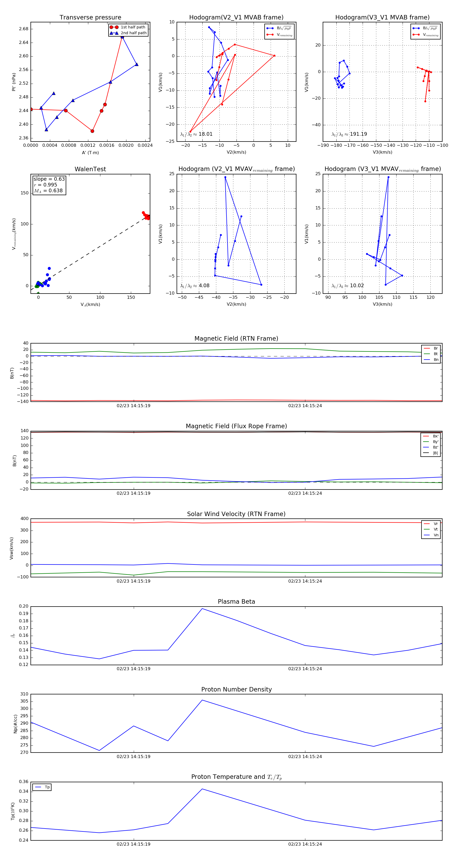Screen dimensions: 473x868
Task: Click the Proton Number Density peak point
Action: tap(202, 700)
